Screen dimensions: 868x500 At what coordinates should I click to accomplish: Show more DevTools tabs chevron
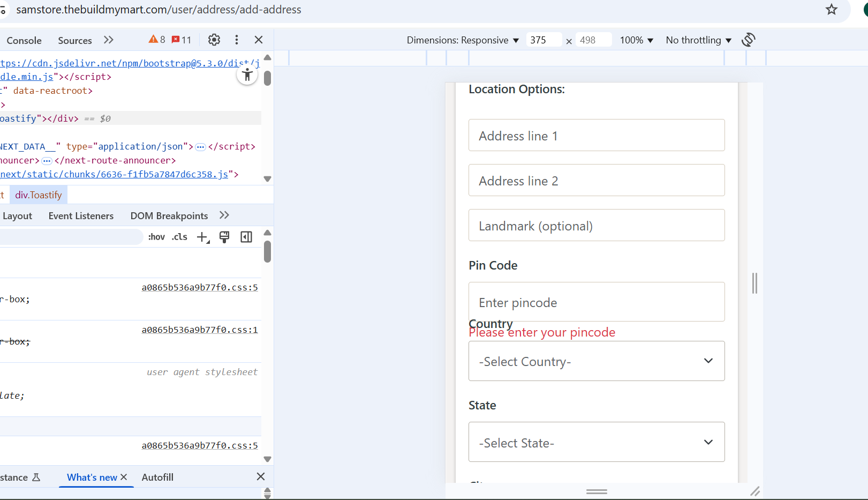tap(109, 40)
